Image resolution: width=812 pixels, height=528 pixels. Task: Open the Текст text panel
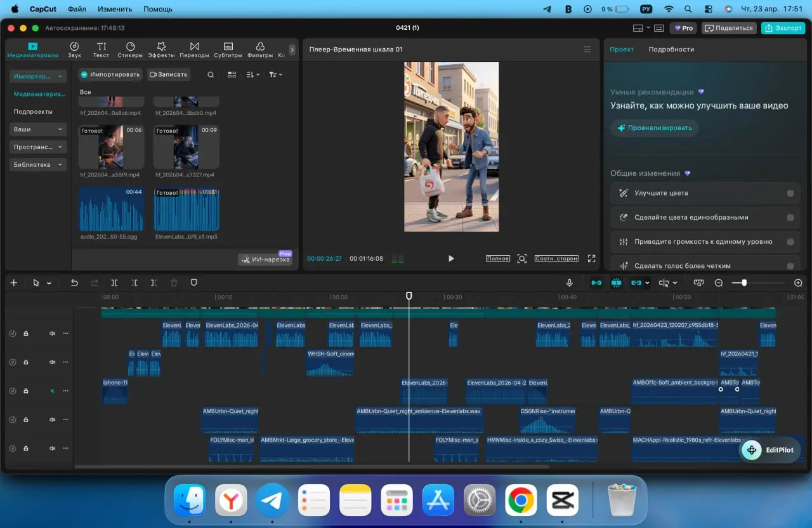(101, 50)
